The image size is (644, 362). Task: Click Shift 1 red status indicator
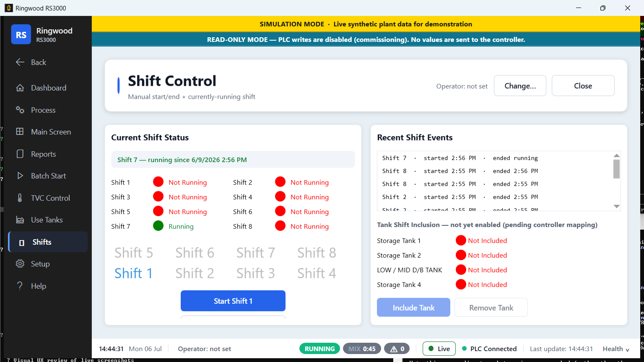[158, 182]
